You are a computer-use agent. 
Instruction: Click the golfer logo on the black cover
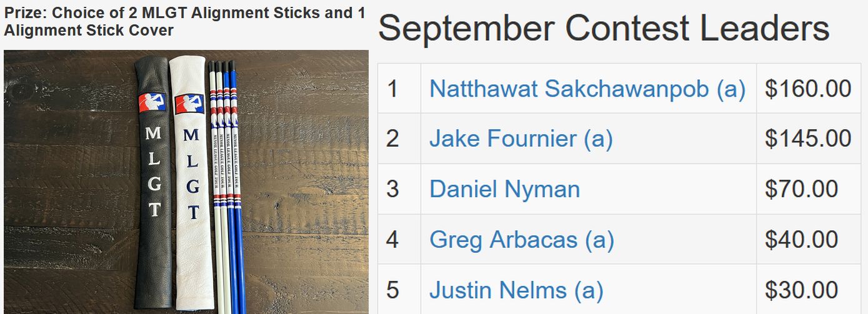(x=152, y=102)
